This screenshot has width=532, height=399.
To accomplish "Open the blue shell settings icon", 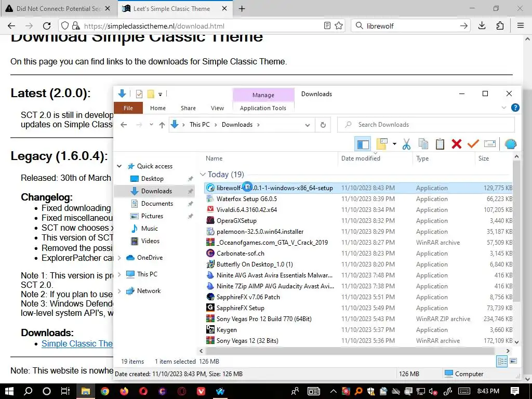I will coord(510,144).
